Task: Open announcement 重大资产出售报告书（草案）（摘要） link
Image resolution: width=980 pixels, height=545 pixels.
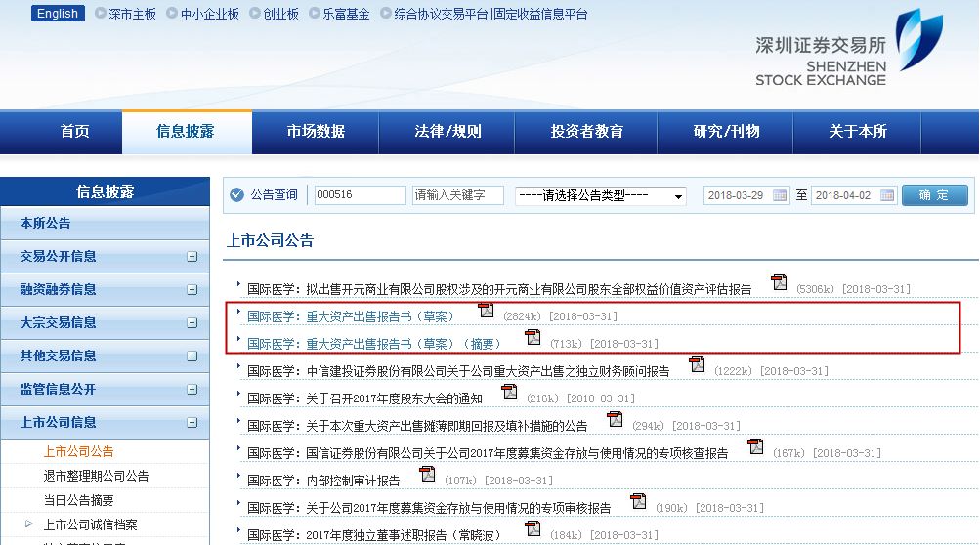Action: tap(374, 345)
